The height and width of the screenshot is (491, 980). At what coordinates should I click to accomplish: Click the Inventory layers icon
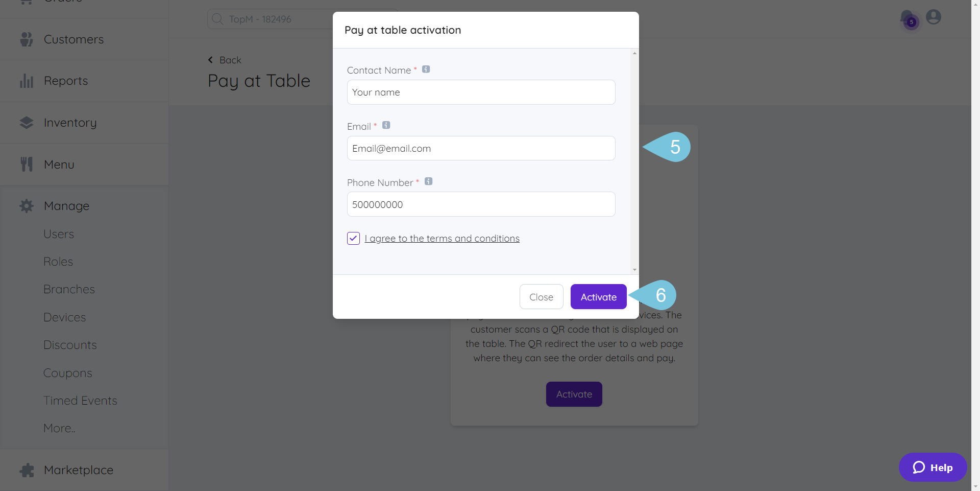coord(27,123)
